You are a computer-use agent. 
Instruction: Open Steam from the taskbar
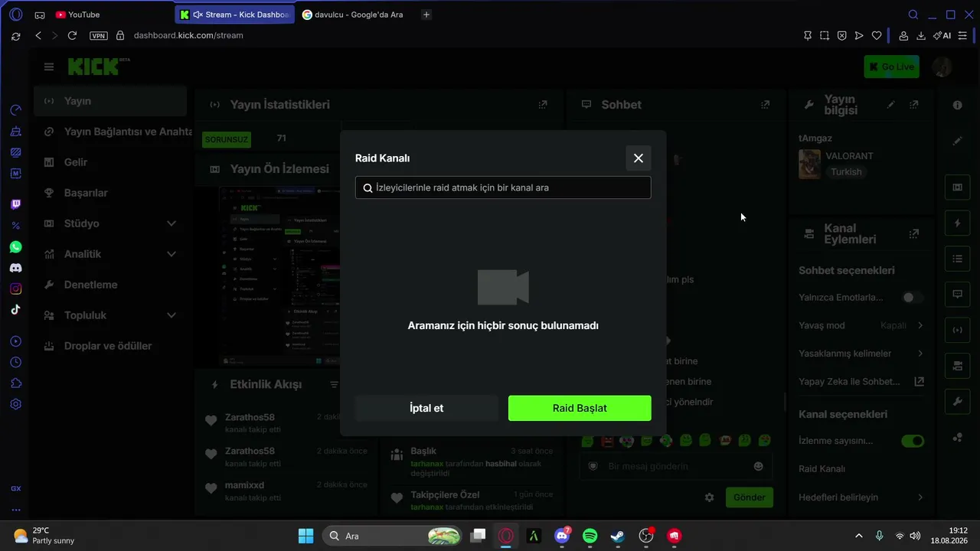click(x=617, y=536)
